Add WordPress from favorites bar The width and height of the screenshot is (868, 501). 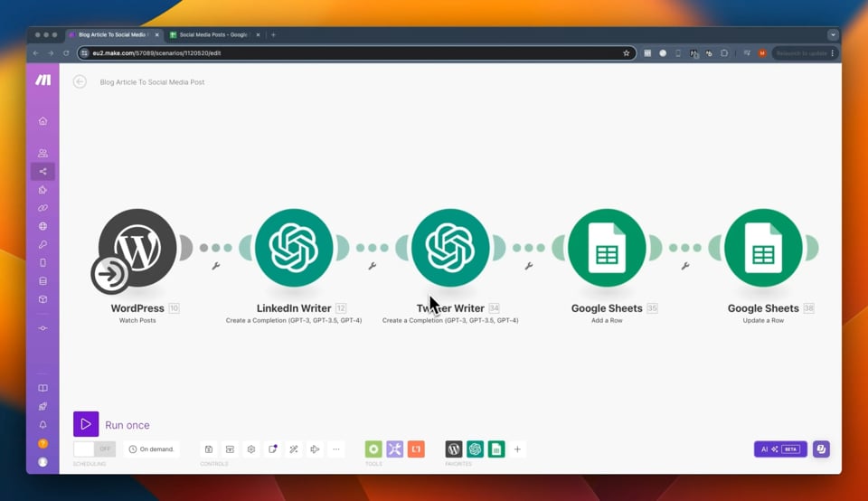[x=454, y=449]
